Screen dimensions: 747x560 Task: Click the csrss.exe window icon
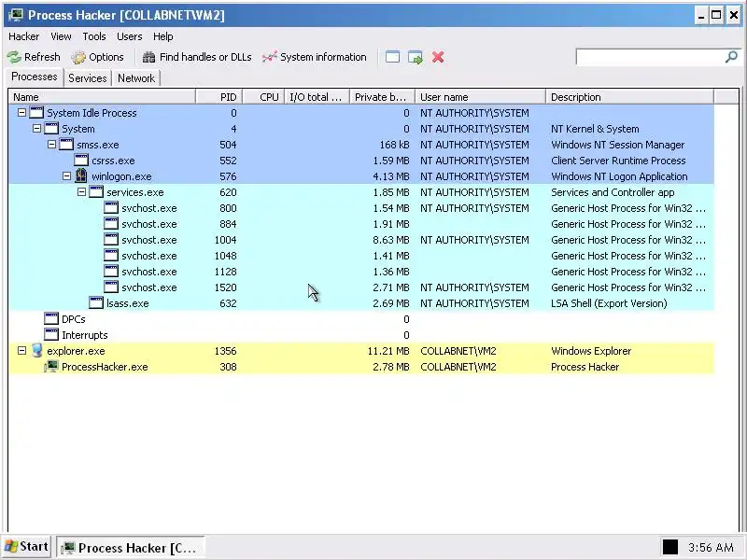point(81,160)
